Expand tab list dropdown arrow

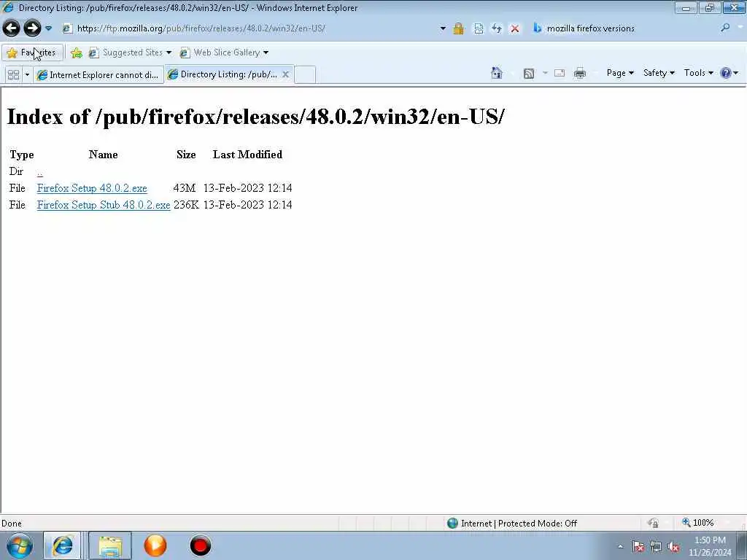click(x=27, y=75)
